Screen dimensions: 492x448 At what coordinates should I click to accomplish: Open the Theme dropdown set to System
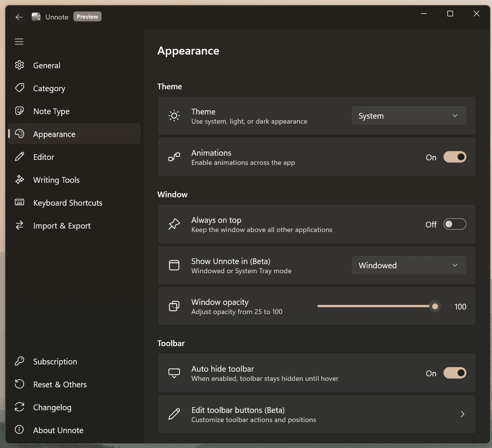[x=409, y=116]
